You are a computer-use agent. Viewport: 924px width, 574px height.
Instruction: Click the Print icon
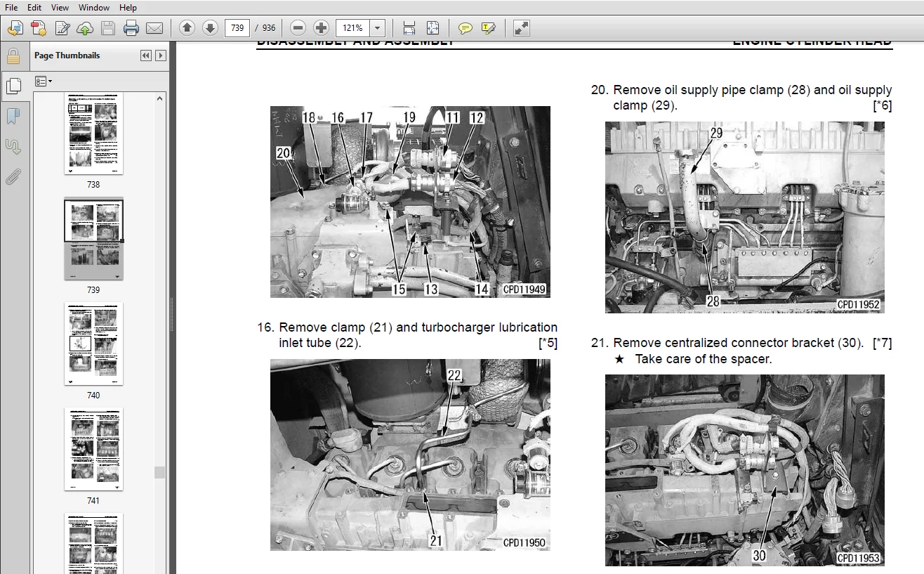point(131,28)
